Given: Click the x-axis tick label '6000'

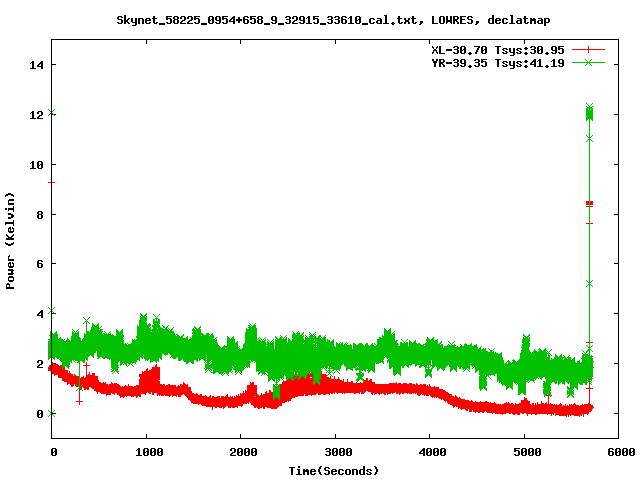Looking at the screenshot, I should (621, 452).
